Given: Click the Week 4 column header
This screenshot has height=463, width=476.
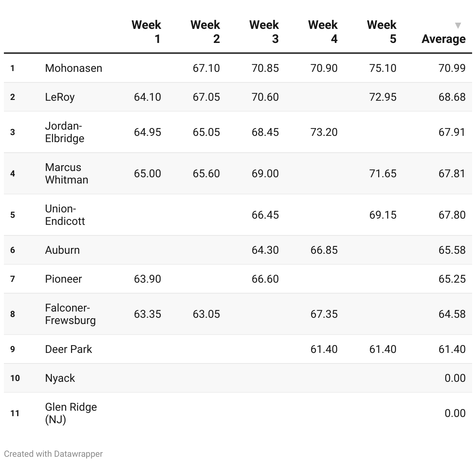Looking at the screenshot, I should (323, 32).
